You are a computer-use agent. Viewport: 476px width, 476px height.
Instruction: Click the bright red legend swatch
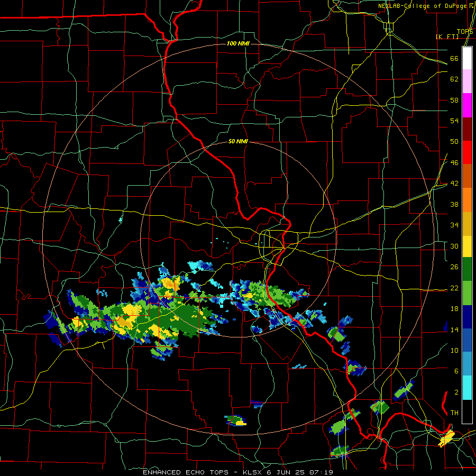coord(467,153)
